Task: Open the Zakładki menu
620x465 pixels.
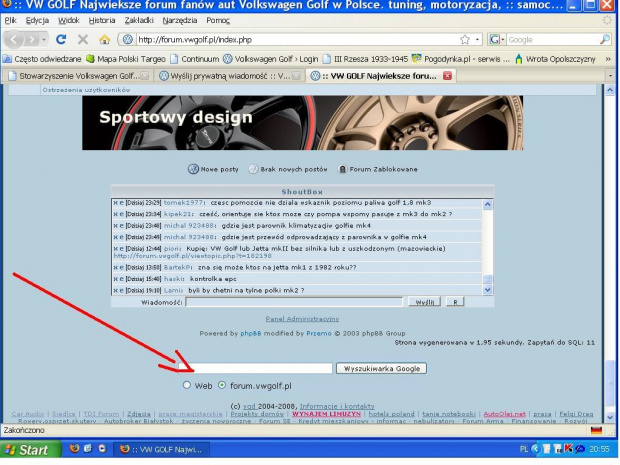Action: coord(139,20)
